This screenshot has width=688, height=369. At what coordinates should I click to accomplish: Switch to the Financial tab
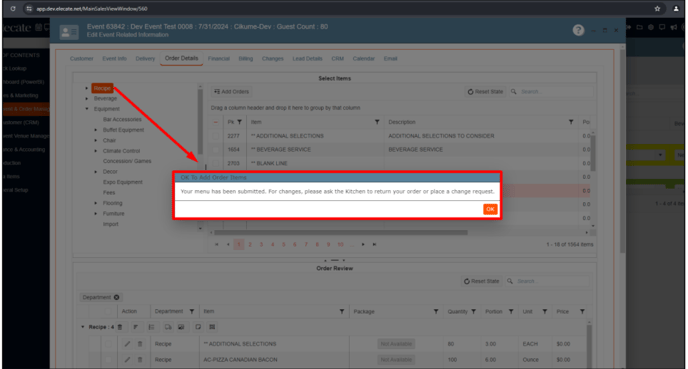click(x=219, y=59)
